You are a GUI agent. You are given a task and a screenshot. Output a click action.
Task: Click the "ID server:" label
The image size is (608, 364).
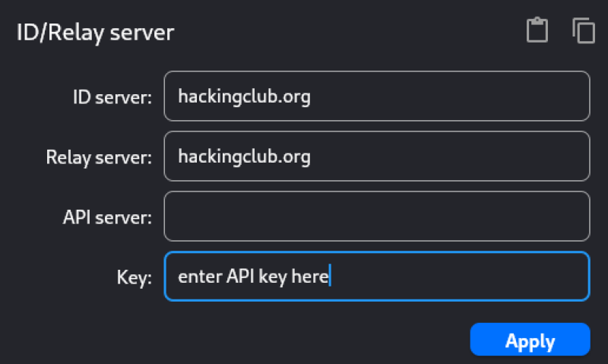(x=112, y=97)
